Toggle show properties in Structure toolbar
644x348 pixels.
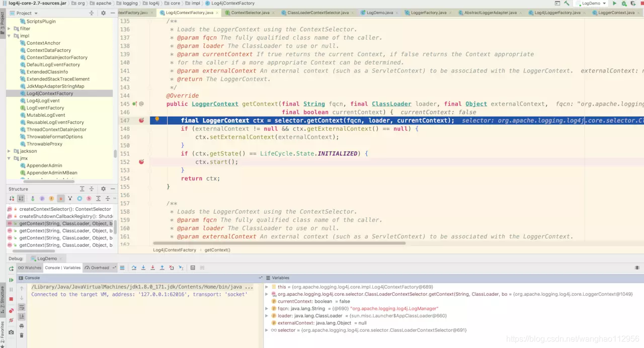coord(42,199)
